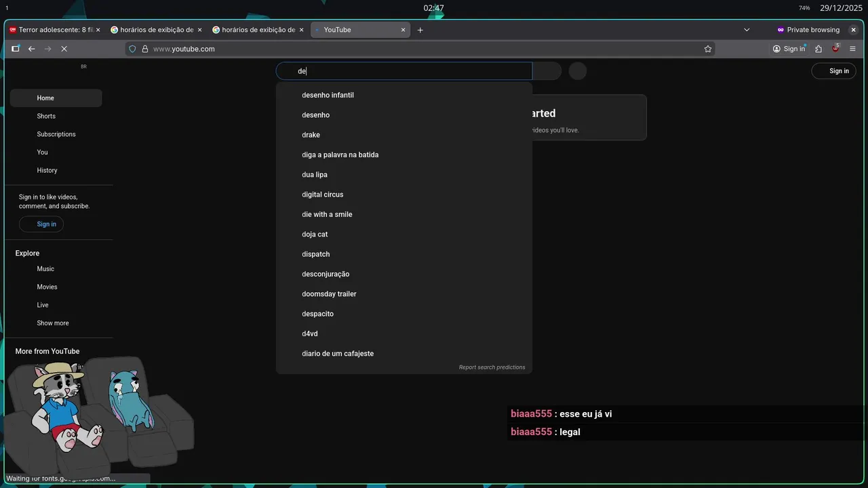The width and height of the screenshot is (868, 488).
Task: Open Home in YouTube sidebar
Action: (56, 98)
